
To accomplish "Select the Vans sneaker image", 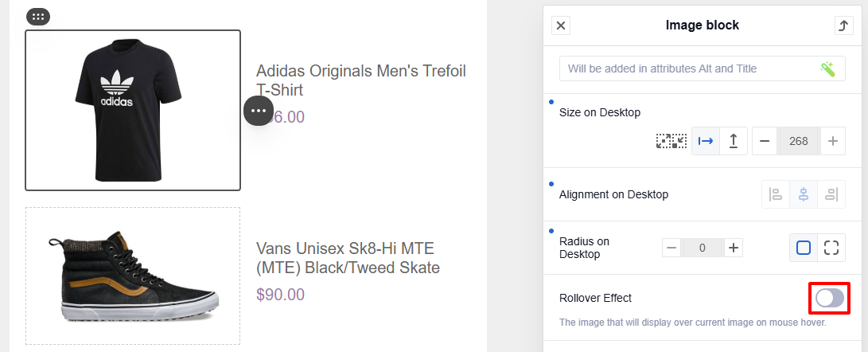I will click(x=133, y=276).
